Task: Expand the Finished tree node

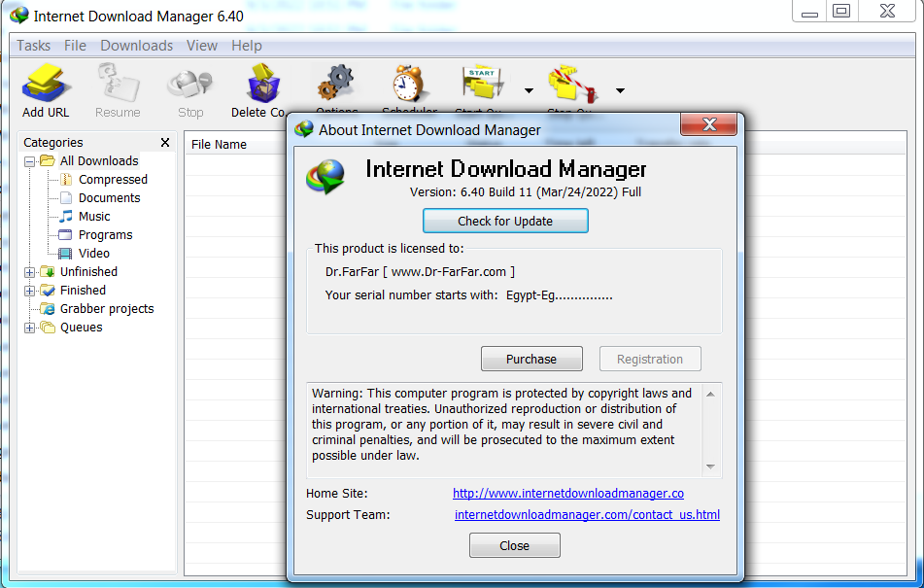Action: coord(29,291)
